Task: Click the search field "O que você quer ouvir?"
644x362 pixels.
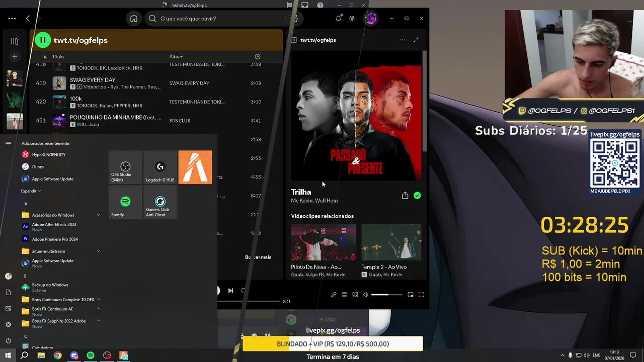Action: coord(216,19)
